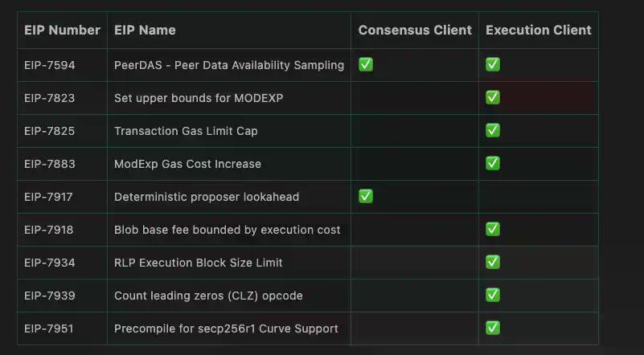
Task: Click the Count leading zeros (CLZ) opcode text
Action: [x=208, y=296]
